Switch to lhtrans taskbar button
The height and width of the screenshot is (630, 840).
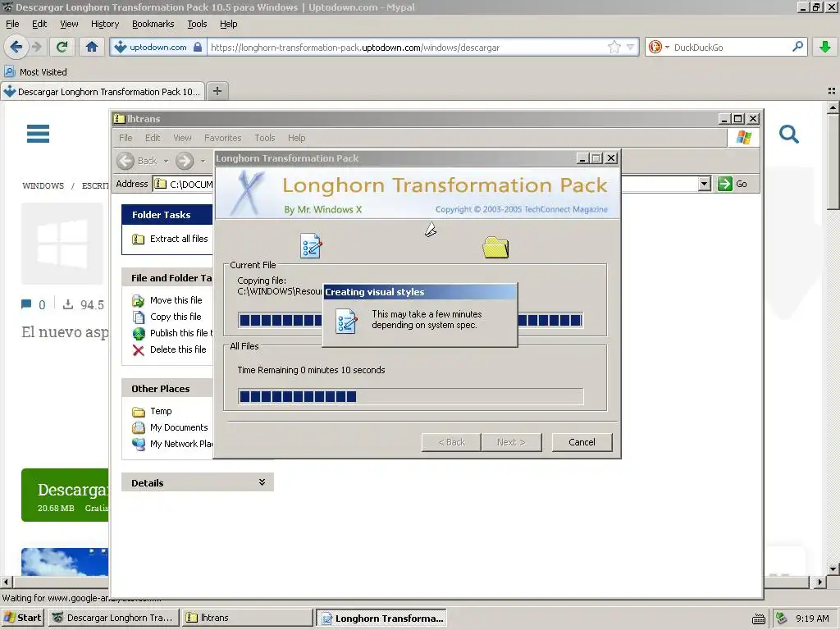[247, 618]
